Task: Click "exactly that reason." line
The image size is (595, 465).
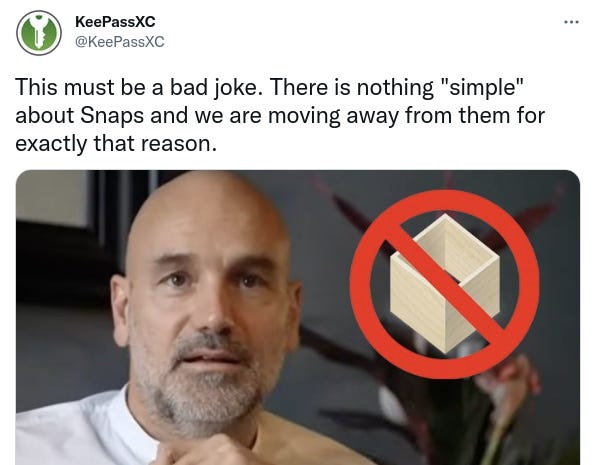Action: pyautogui.click(x=116, y=143)
